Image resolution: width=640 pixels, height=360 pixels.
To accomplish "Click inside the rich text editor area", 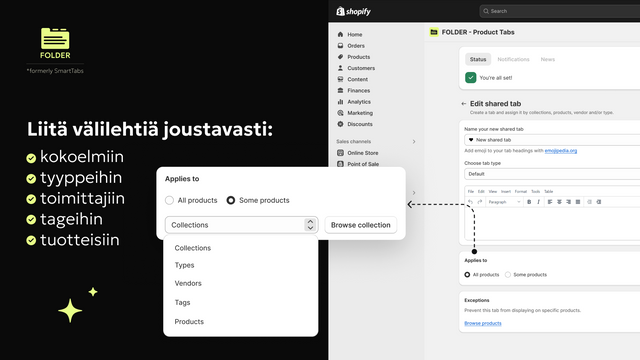I will (x=552, y=223).
